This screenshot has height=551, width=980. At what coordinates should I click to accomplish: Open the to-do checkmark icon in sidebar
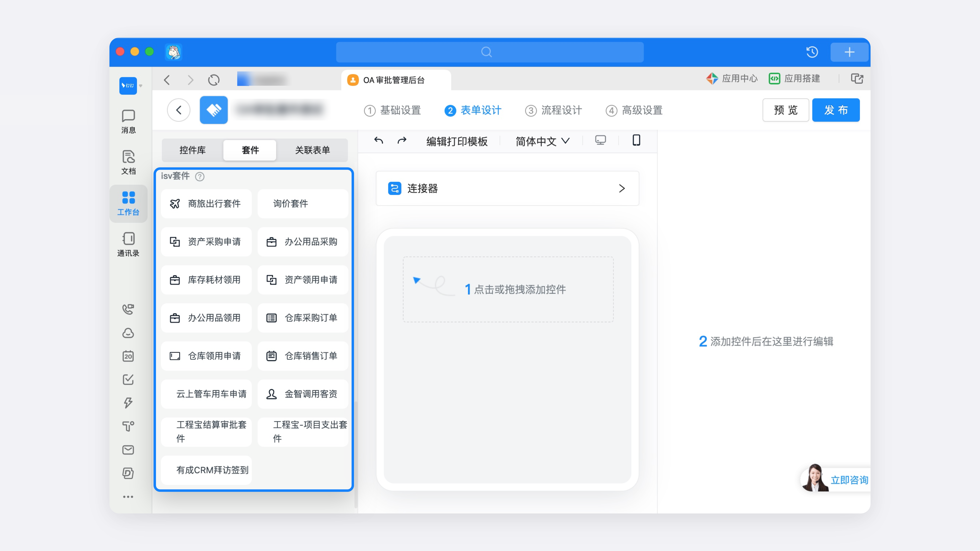click(x=128, y=380)
